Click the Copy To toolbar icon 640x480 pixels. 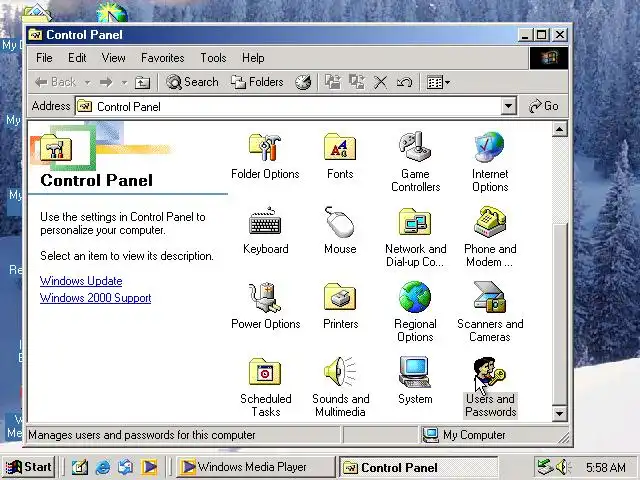(x=357, y=82)
